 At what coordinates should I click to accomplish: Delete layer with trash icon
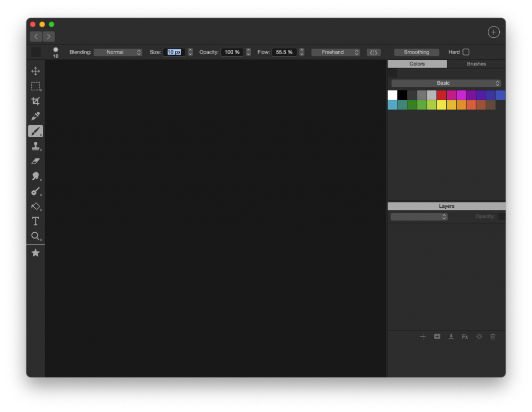tap(493, 337)
